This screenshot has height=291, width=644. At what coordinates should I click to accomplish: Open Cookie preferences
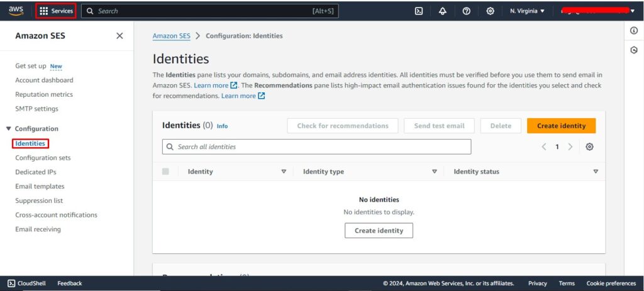tap(611, 283)
